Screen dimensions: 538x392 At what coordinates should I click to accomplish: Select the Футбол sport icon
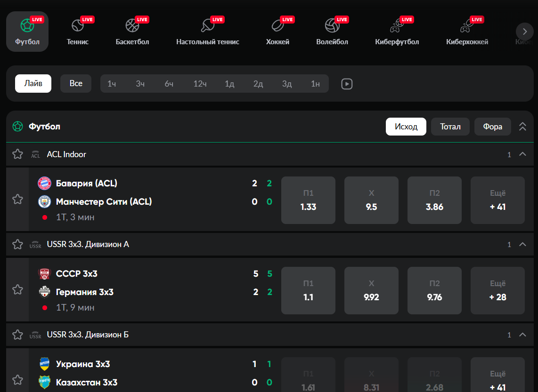[x=27, y=32]
